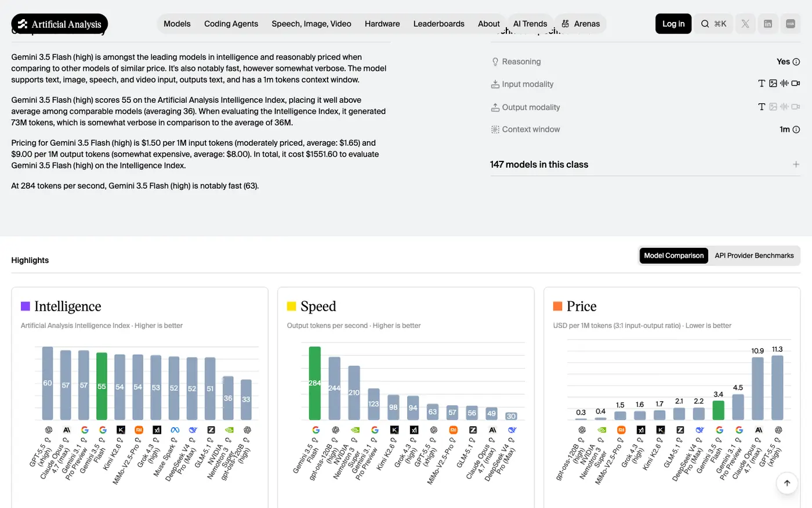Click the DeepSeek logo in Speed chart
This screenshot has width=812, height=508.
[x=512, y=430]
